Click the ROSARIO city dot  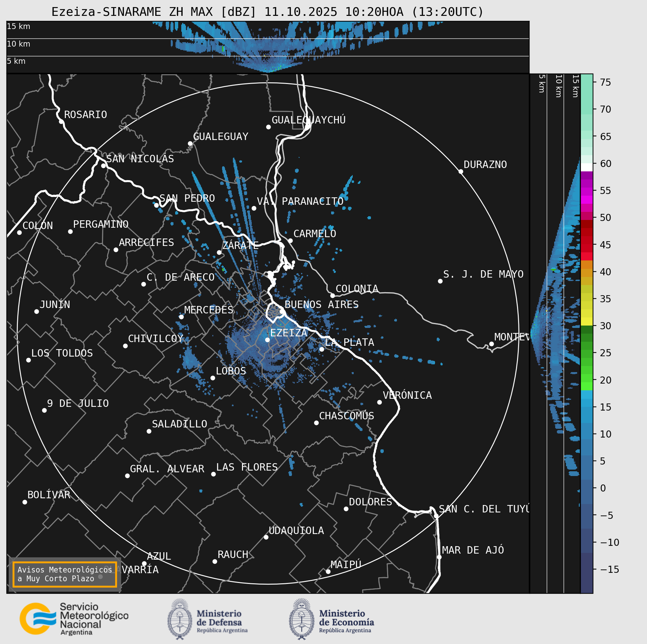point(61,121)
